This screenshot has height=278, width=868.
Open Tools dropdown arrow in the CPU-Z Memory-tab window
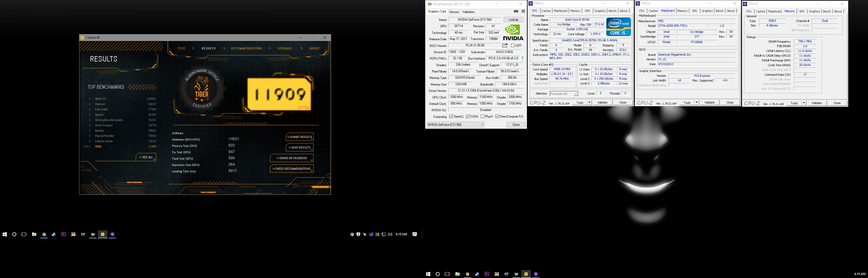(x=804, y=103)
